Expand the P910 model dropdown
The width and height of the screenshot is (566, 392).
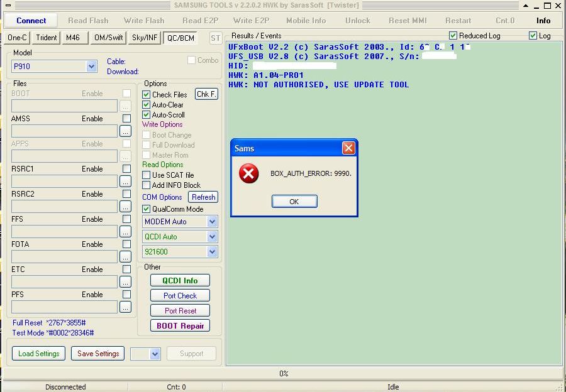tap(91, 67)
